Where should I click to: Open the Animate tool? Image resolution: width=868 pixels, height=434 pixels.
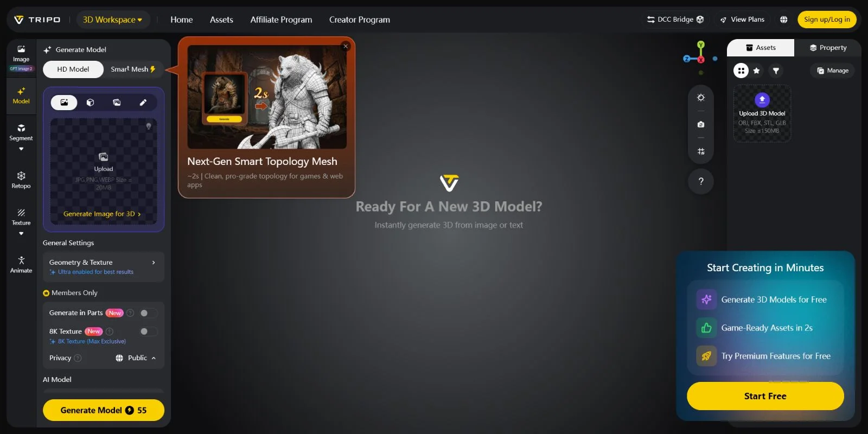pos(21,265)
